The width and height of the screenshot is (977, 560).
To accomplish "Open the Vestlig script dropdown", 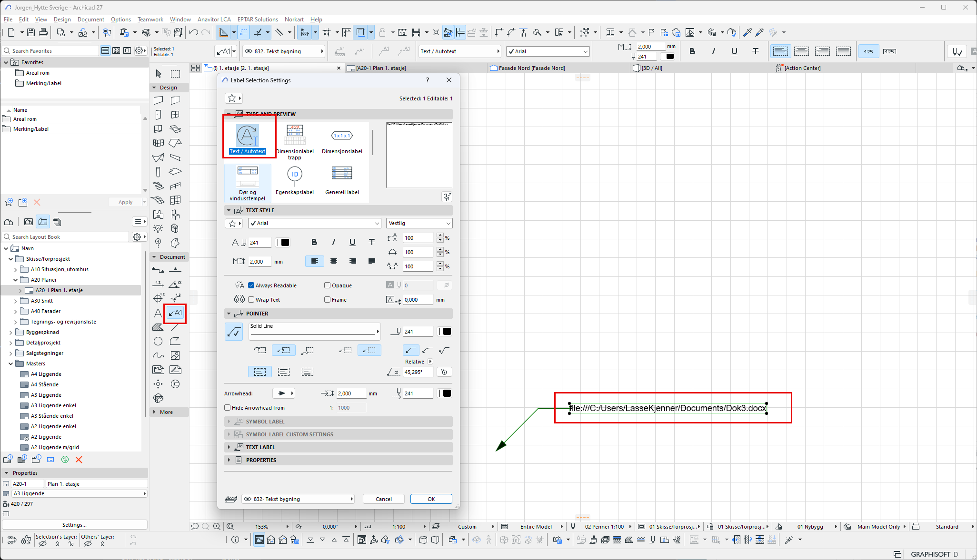I will click(x=419, y=223).
